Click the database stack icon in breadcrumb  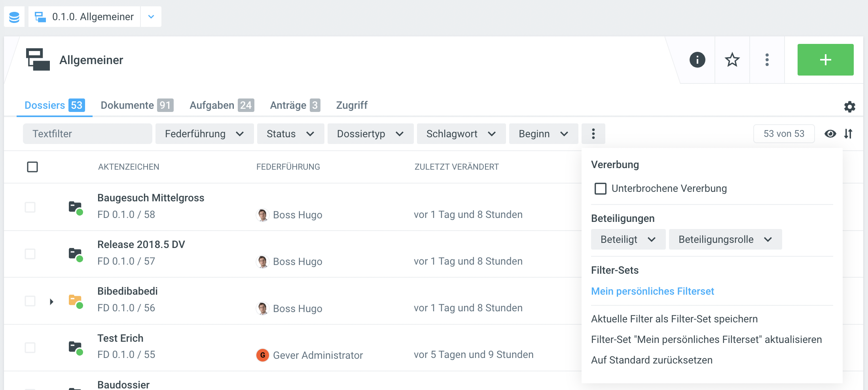click(14, 17)
